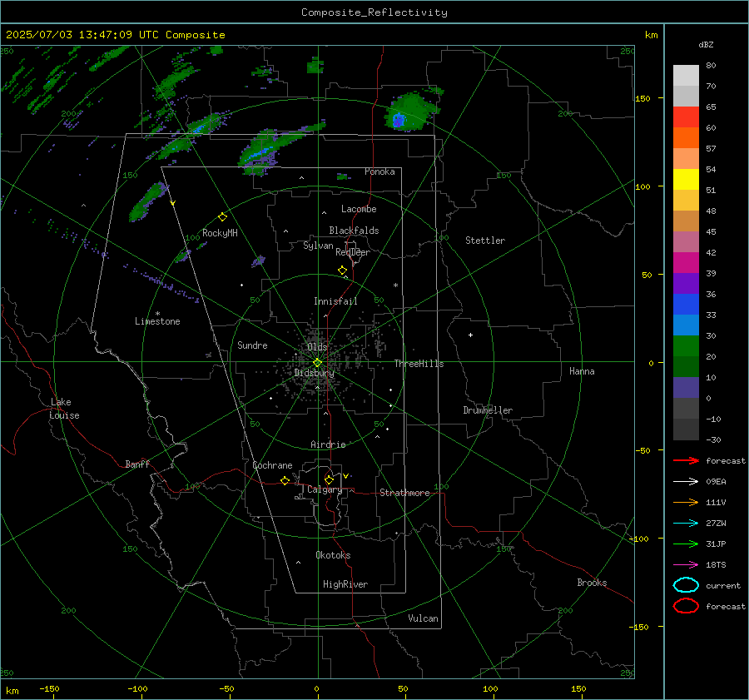Click the 'Cochrane' city label

pos(272,465)
